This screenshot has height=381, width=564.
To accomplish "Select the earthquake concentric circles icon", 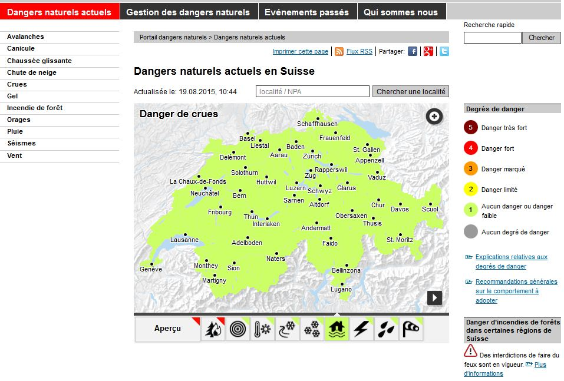I will [x=238, y=329].
